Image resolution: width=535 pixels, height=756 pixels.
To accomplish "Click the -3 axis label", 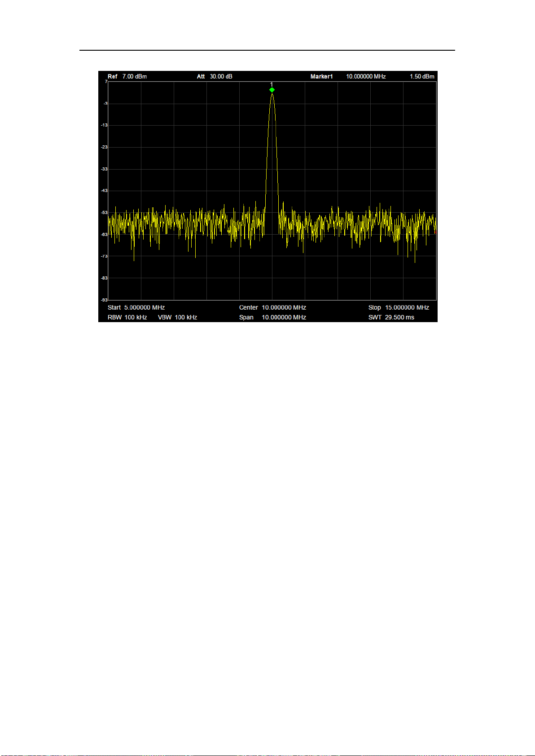I will (105, 103).
